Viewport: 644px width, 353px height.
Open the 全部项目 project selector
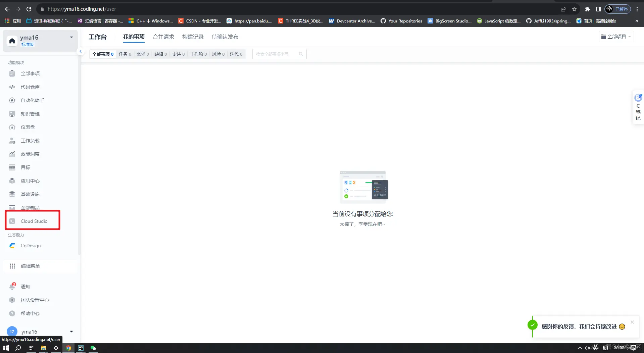pyautogui.click(x=616, y=36)
